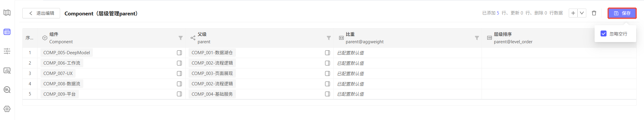Select the data list icon in sidebar
This screenshot has height=120, width=644.
[7, 32]
